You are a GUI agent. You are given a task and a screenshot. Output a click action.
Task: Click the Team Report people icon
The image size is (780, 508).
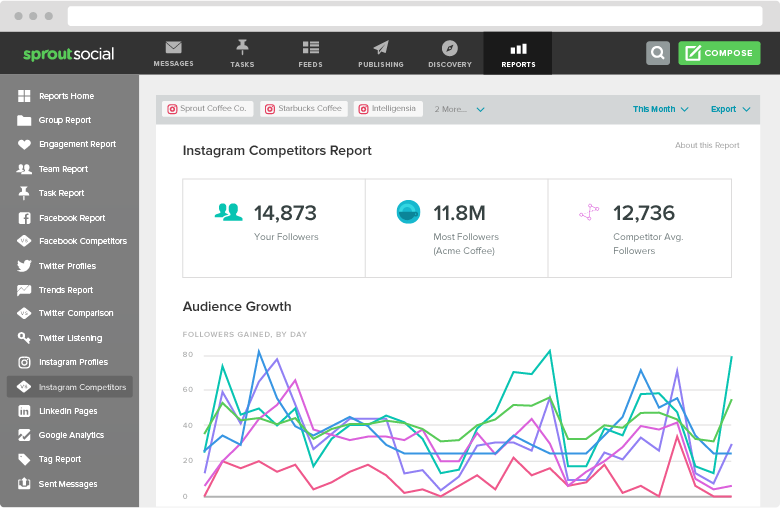click(x=24, y=169)
